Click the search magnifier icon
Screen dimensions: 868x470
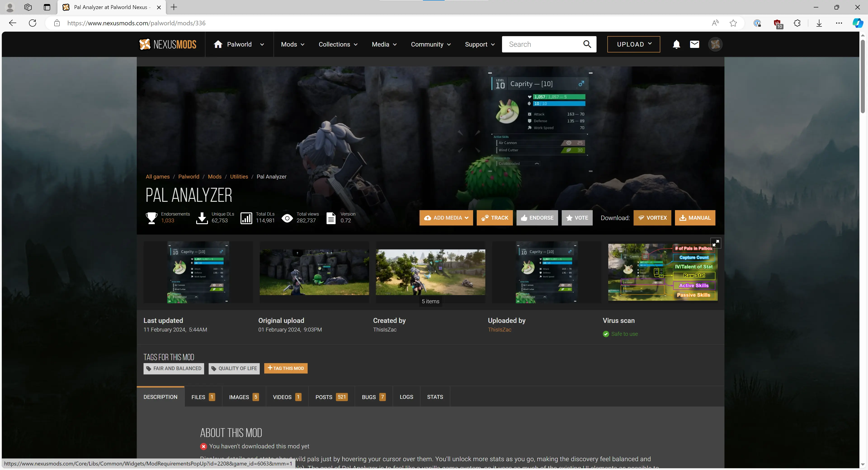587,44
